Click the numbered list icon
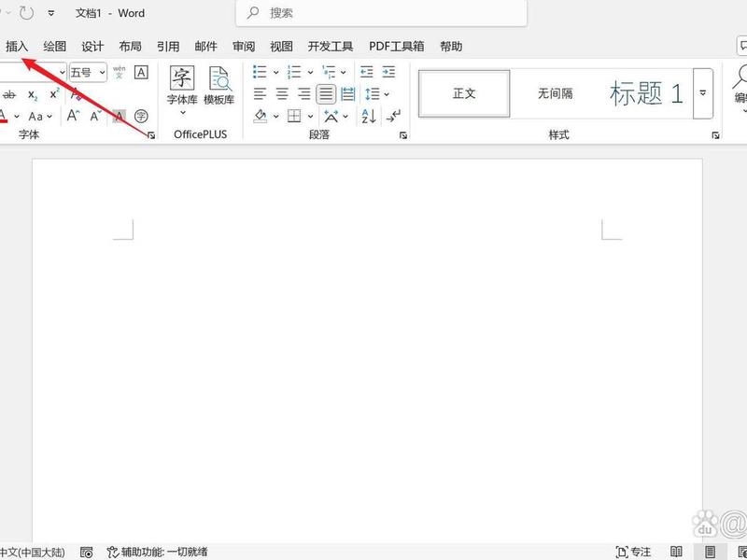The width and height of the screenshot is (747, 560). click(294, 73)
